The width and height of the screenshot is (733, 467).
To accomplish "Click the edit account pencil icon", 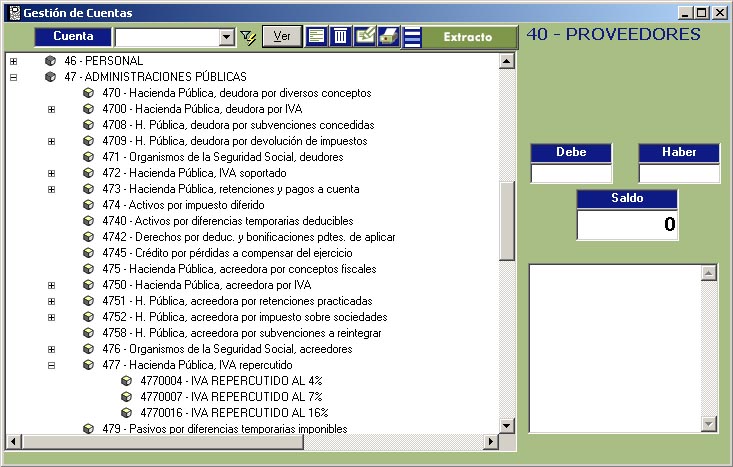I will 365,36.
